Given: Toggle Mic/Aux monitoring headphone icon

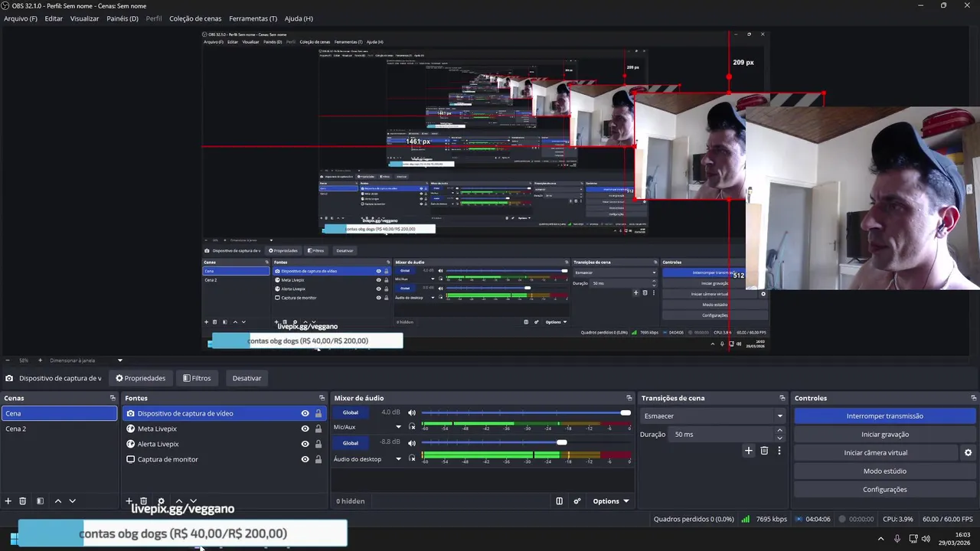Looking at the screenshot, I should [x=412, y=427].
